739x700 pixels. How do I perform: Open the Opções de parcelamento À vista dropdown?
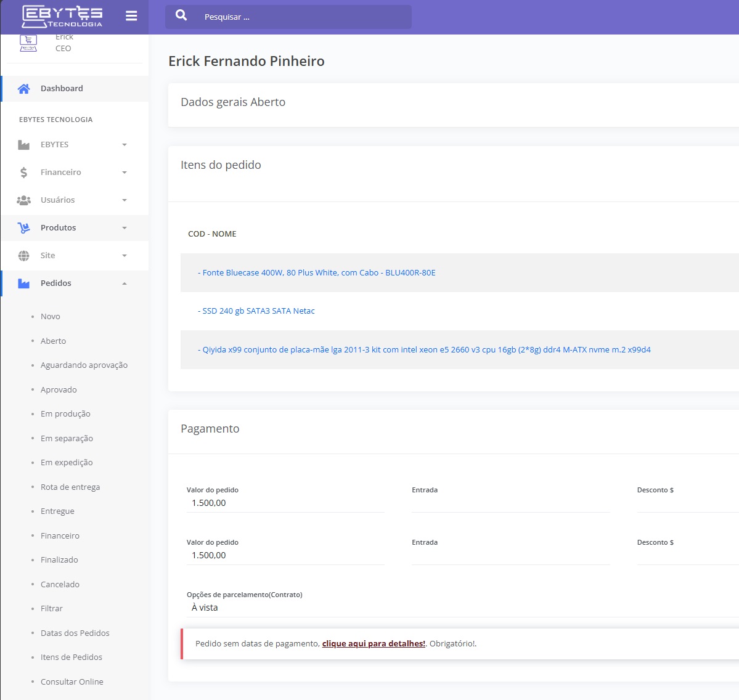point(463,608)
